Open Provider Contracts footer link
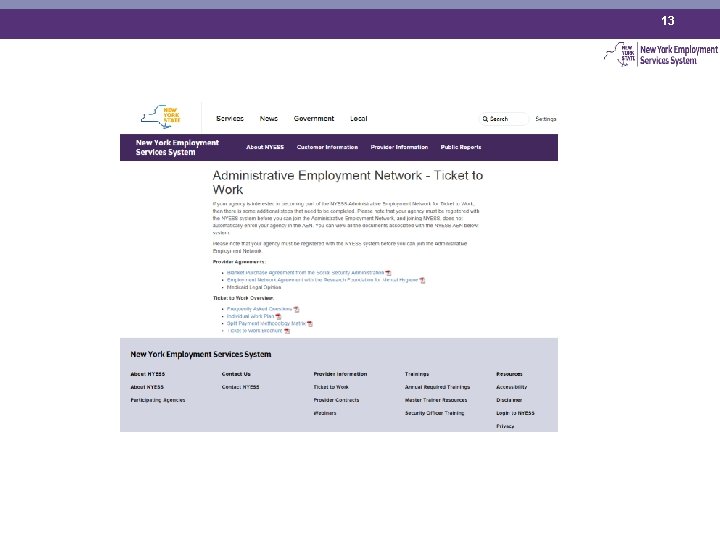Screen dimensions: 720x540 pos(336,400)
